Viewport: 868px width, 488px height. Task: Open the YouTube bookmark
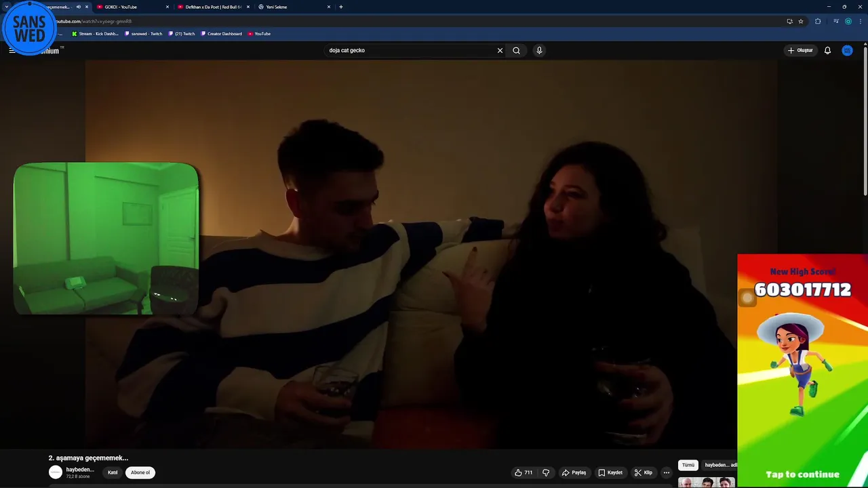tap(259, 33)
